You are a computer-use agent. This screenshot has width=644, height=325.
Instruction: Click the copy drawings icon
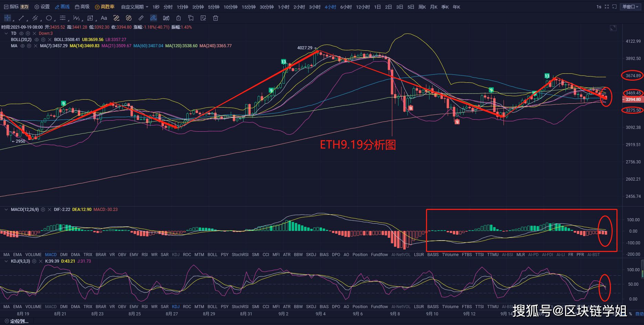191,18
